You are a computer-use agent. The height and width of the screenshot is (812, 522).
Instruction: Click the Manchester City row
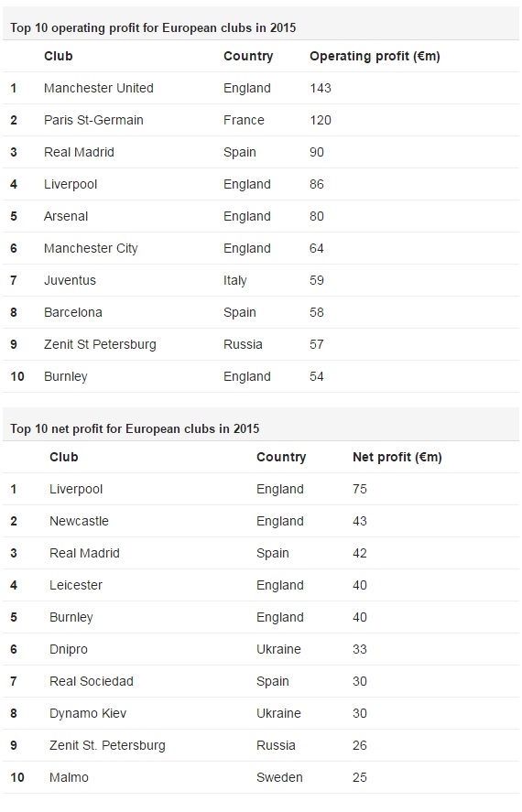click(x=261, y=249)
